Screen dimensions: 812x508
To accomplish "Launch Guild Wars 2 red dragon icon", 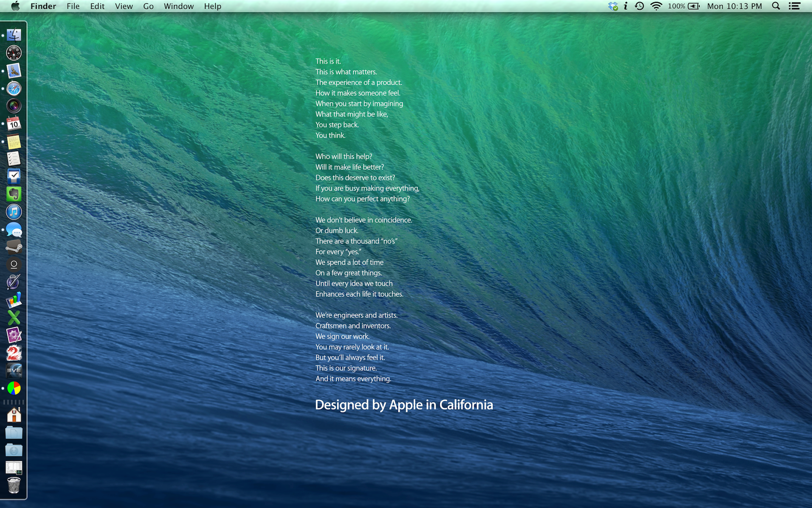I will click(14, 353).
